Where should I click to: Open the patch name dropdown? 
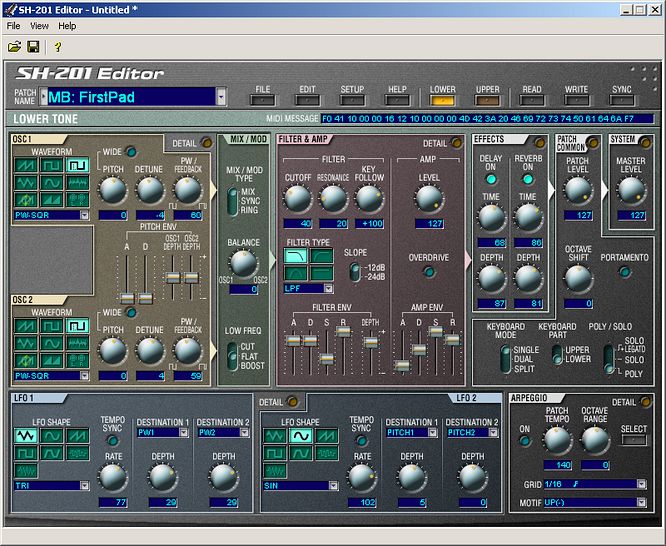221,97
